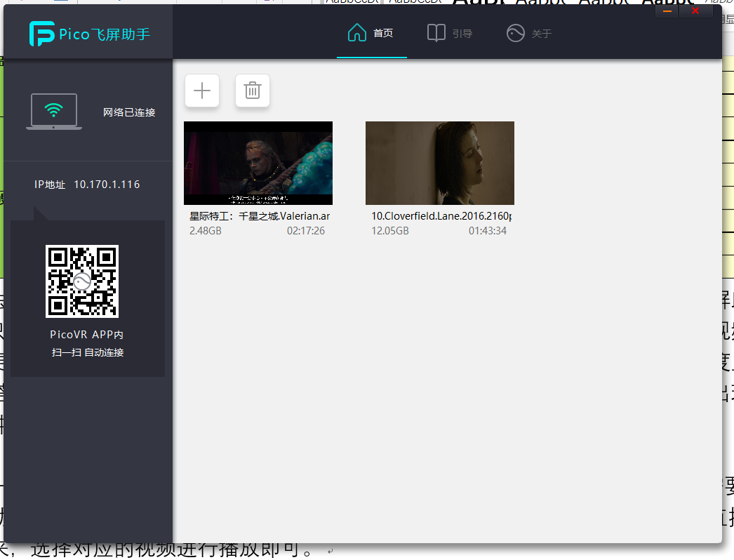
Task: Close the Pico飞屏助手 window
Action: click(695, 11)
